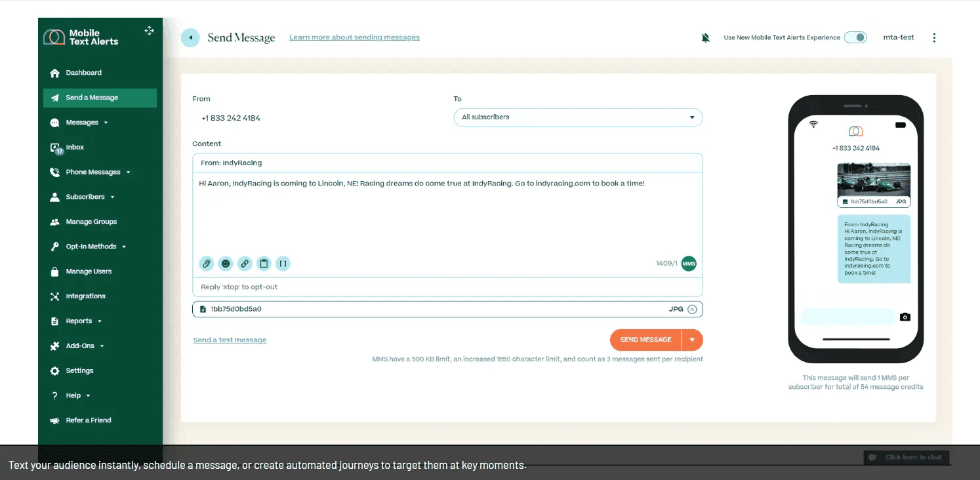Screen dimensions: 980x480
Task: Toggle Use New Mobile Text Alerts Experience
Action: (x=855, y=37)
